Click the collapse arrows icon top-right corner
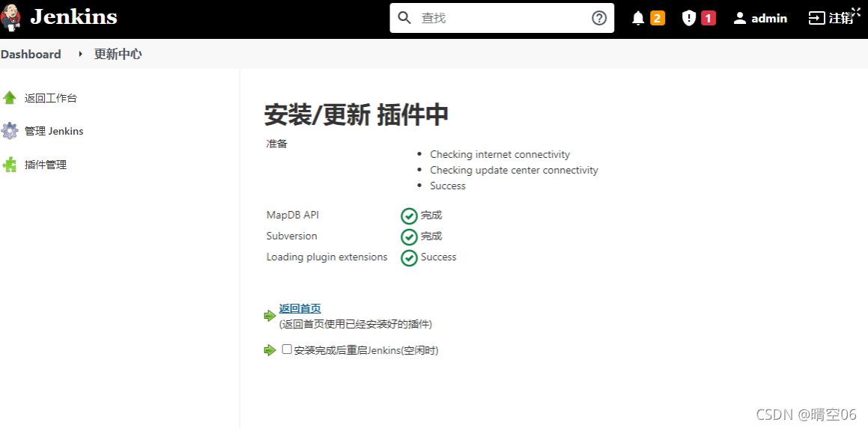The image size is (868, 428). (856, 12)
